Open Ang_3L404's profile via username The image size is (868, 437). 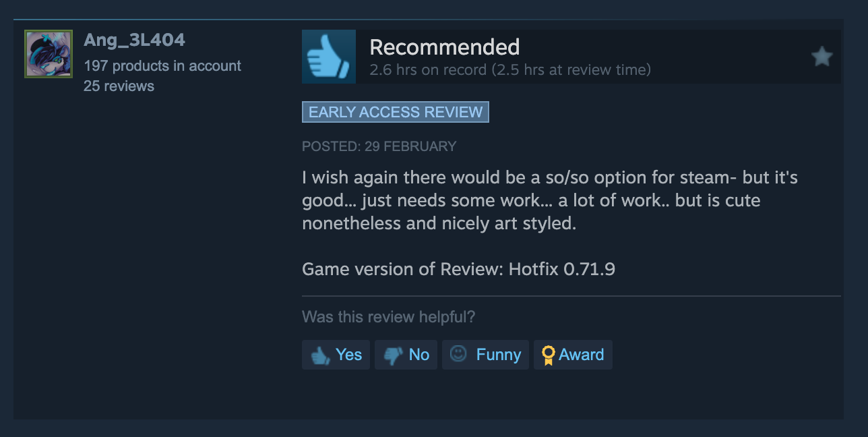pos(134,40)
